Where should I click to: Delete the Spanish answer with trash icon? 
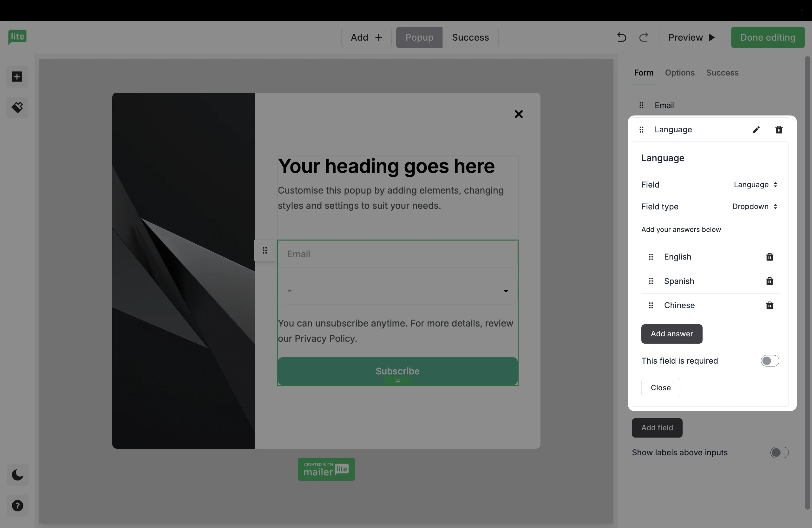tap(769, 281)
